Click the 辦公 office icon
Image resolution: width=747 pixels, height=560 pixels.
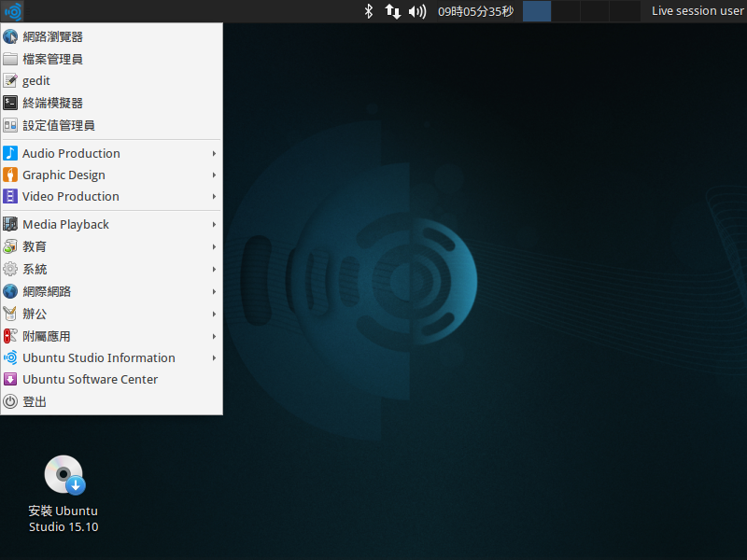[x=10, y=314]
